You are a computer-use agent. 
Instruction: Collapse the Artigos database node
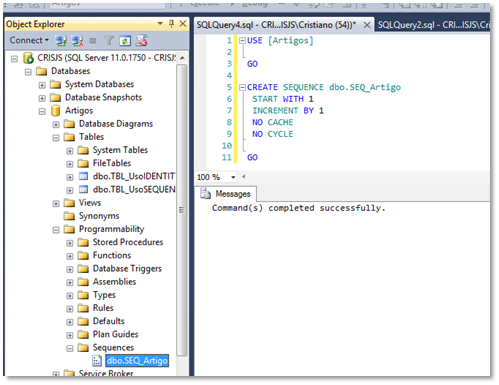click(42, 111)
